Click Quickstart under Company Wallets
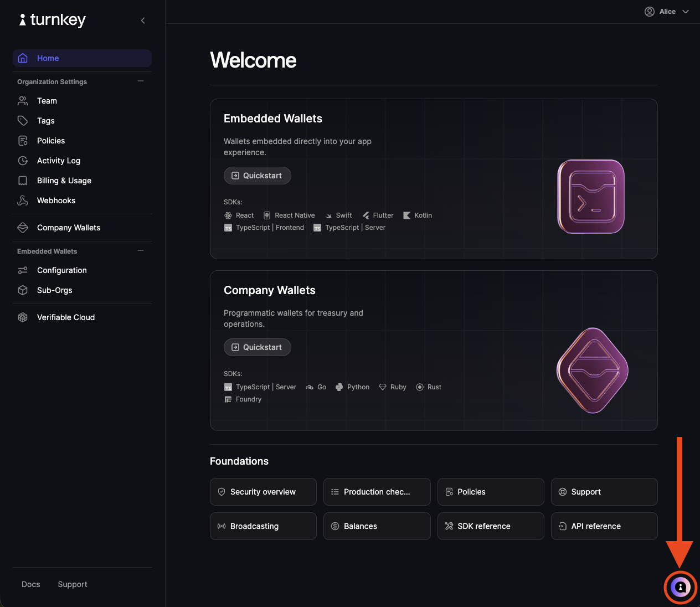Image resolution: width=700 pixels, height=607 pixels. [x=258, y=347]
